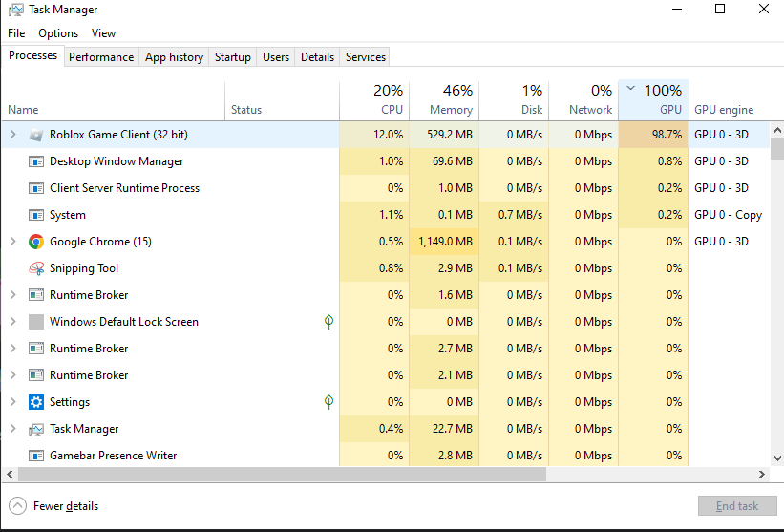
Task: Open the Options menu
Action: [58, 33]
